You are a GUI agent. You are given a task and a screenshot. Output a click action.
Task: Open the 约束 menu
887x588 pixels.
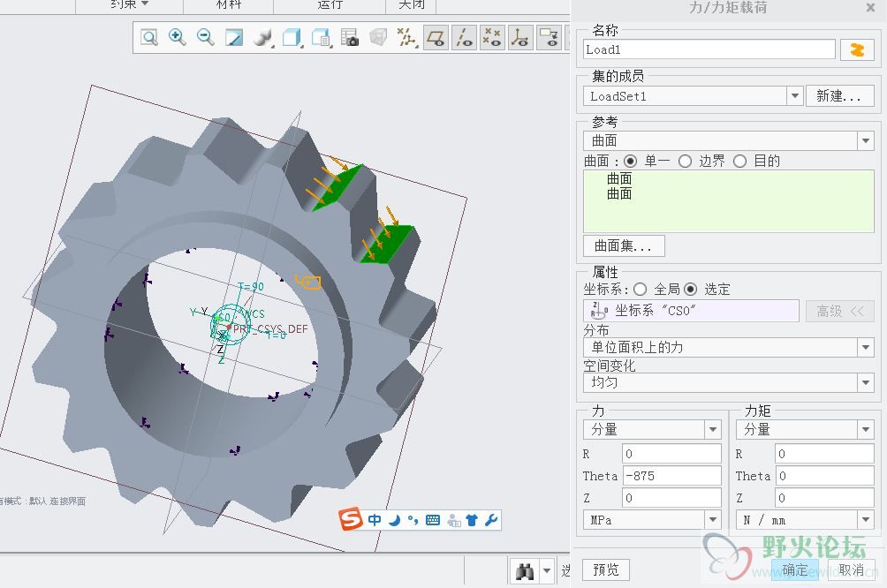coord(129,4)
